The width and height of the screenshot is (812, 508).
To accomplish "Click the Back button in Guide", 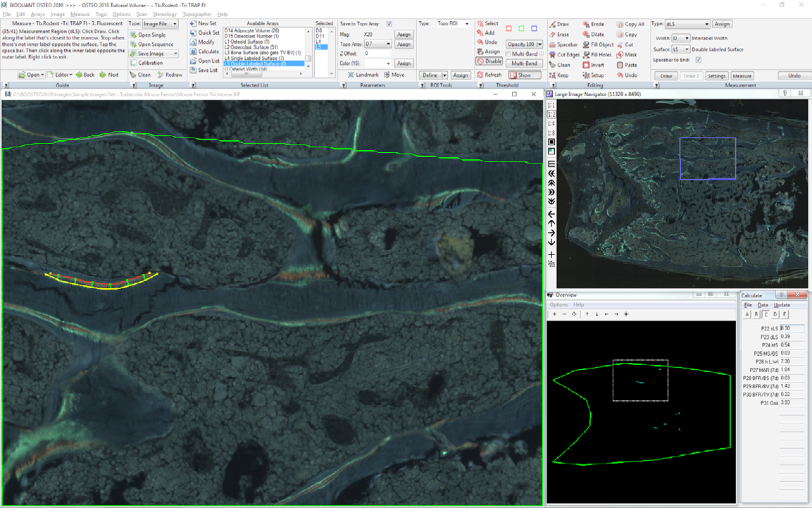I will (x=85, y=75).
